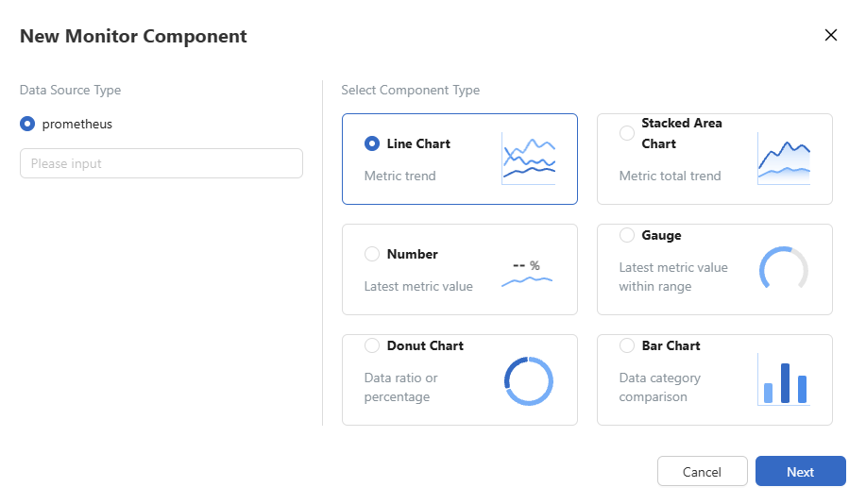Click the Number percent preview icon
866x504 pixels.
[527, 274]
